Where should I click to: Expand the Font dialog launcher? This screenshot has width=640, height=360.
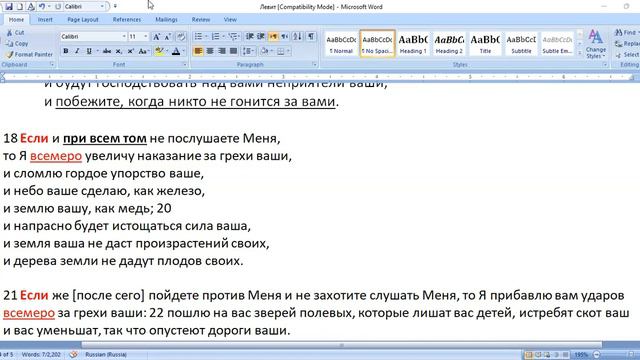point(184,64)
